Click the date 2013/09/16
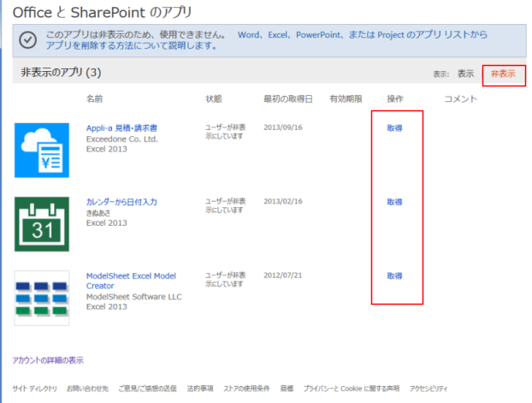 tap(283, 127)
